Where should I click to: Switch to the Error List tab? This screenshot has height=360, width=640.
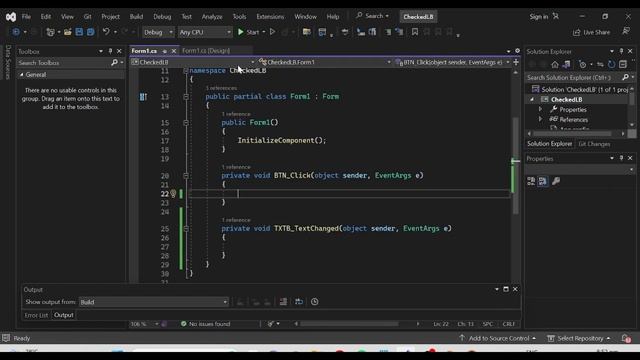(36, 315)
